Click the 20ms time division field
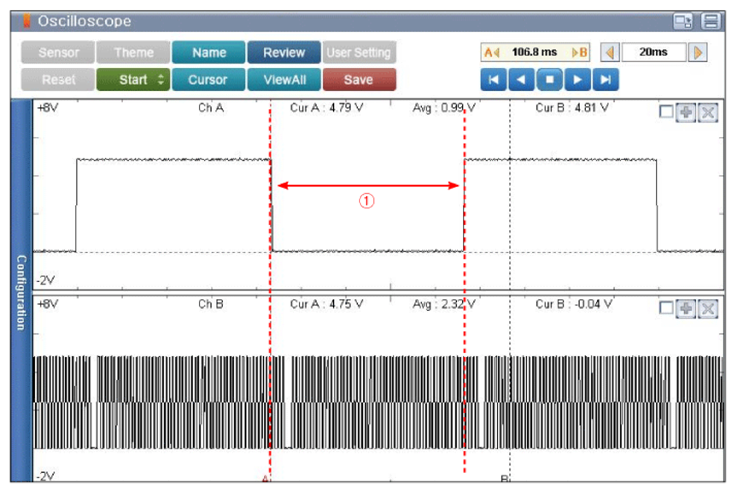Viewport: 736px width, 493px height. coord(654,52)
